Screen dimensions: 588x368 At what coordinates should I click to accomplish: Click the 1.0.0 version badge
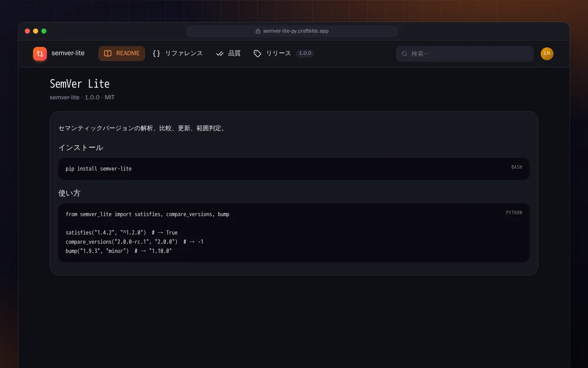click(x=305, y=53)
